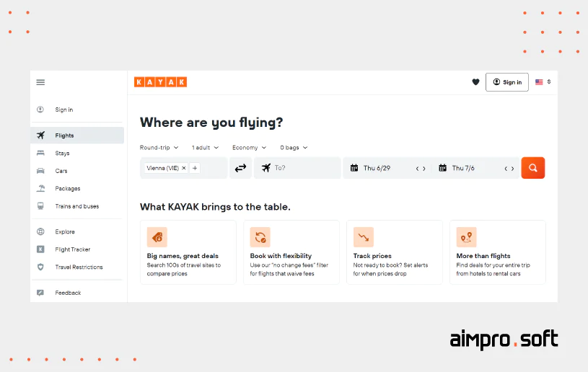Screen dimensions: 588x372
Task: Click the shield Travel Restrictions icon
Action: [40, 267]
